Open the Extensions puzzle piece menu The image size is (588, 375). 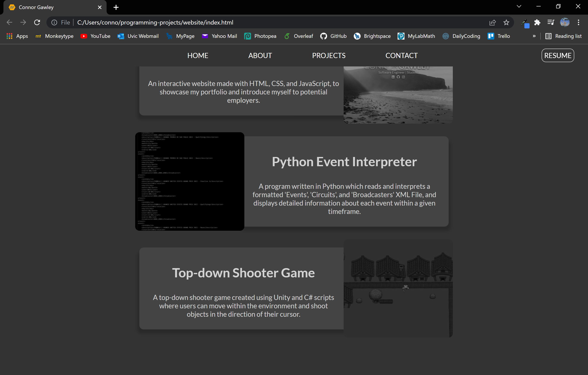(x=537, y=23)
